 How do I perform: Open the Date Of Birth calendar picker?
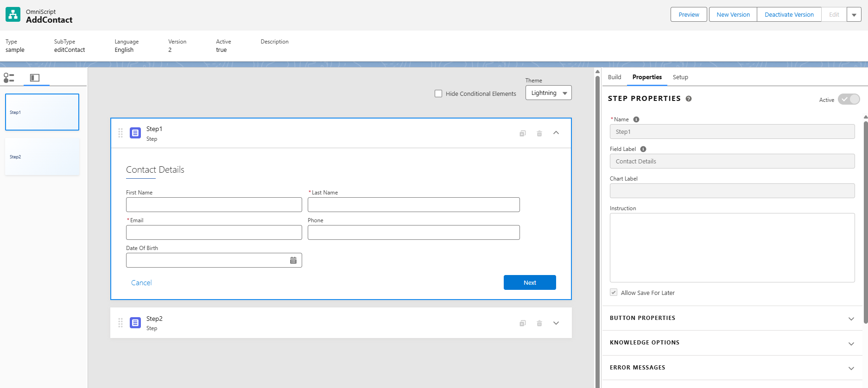click(293, 261)
